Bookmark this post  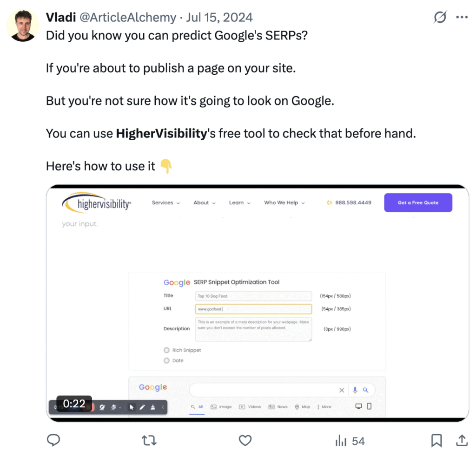436,440
